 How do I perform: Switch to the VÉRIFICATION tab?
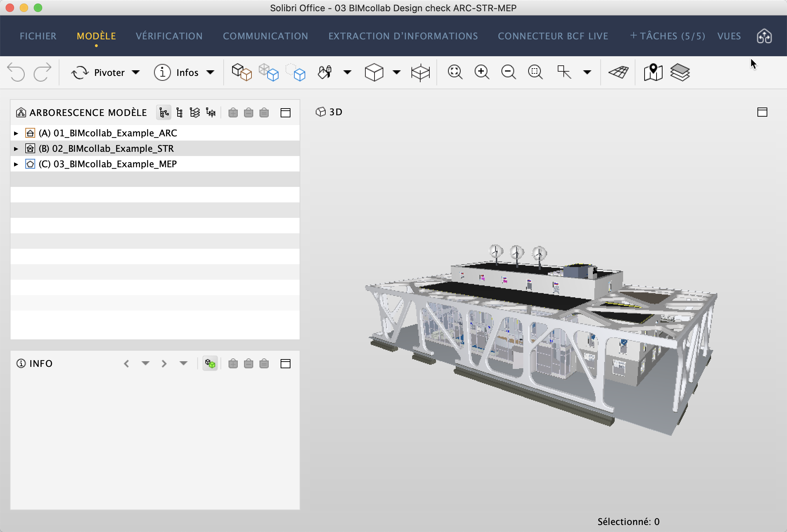(169, 36)
